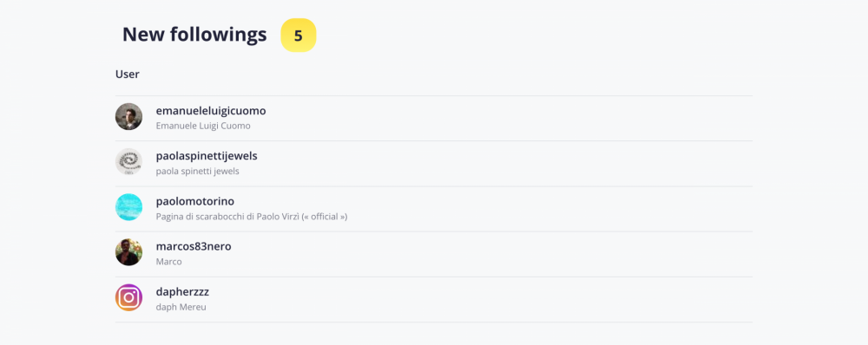Click dapherzzz Instagram logo avatar
The height and width of the screenshot is (345, 868).
pos(128,298)
